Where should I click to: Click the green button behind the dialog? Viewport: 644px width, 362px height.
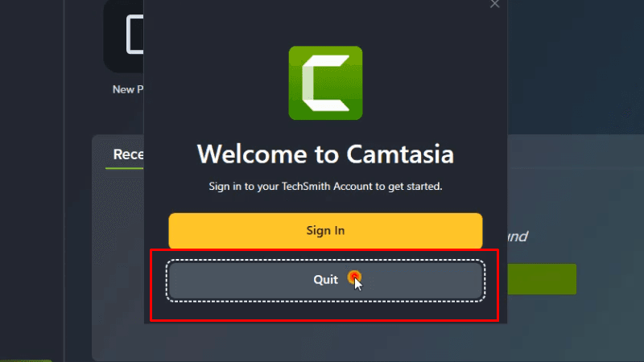coord(542,279)
